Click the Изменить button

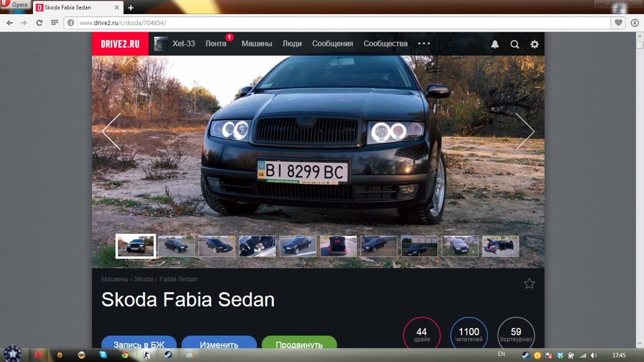point(219,343)
